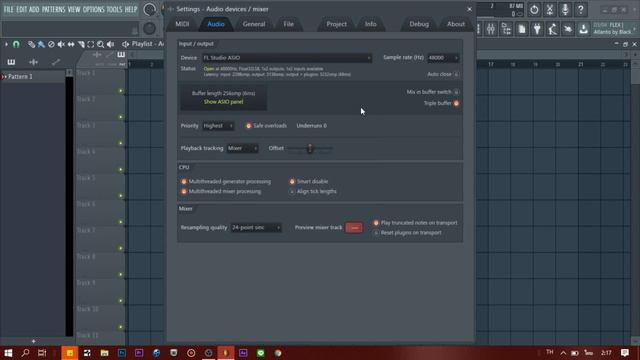Viewport: 640px width, 360px height.
Task: Click the microphone recording icon
Action: [x=565, y=9]
